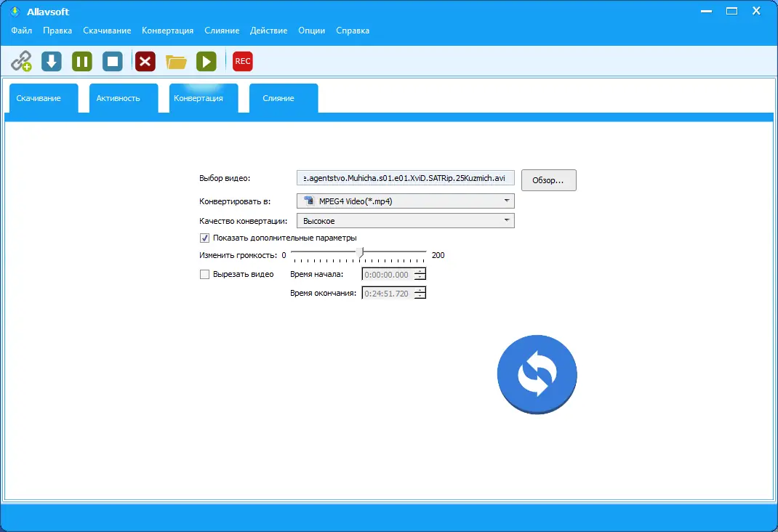Click the Выбор видео label

[225, 178]
